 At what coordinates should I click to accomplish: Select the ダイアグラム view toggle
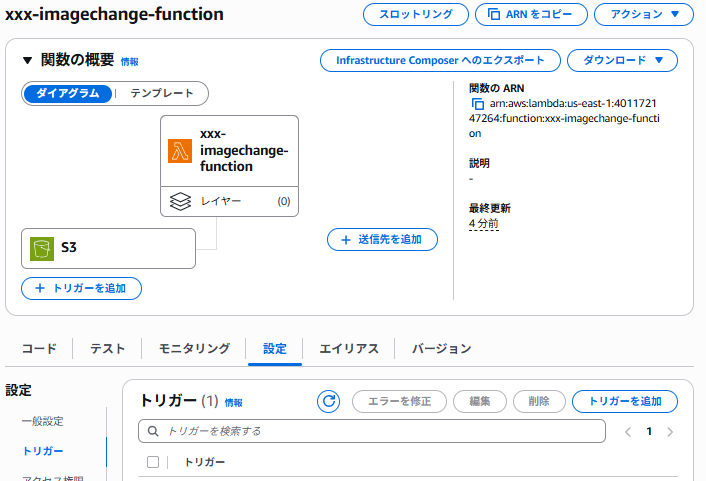pyautogui.click(x=68, y=93)
